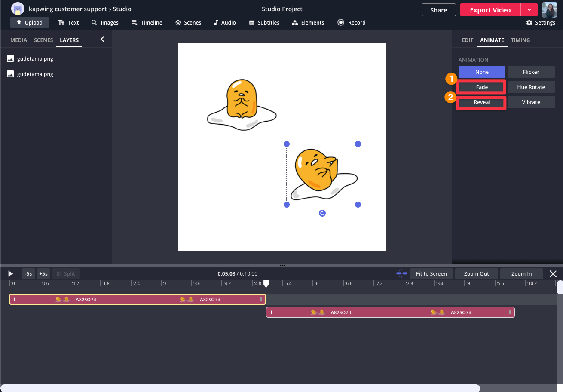Open the Elements tool
The height and width of the screenshot is (392, 563).
[x=308, y=22]
